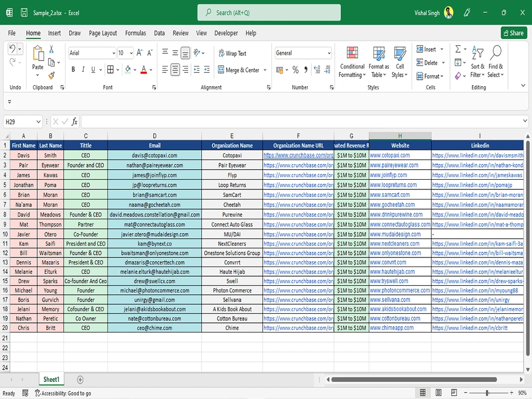This screenshot has width=532, height=399.
Task: Click the Decrease Decimal icon
Action: click(x=327, y=70)
